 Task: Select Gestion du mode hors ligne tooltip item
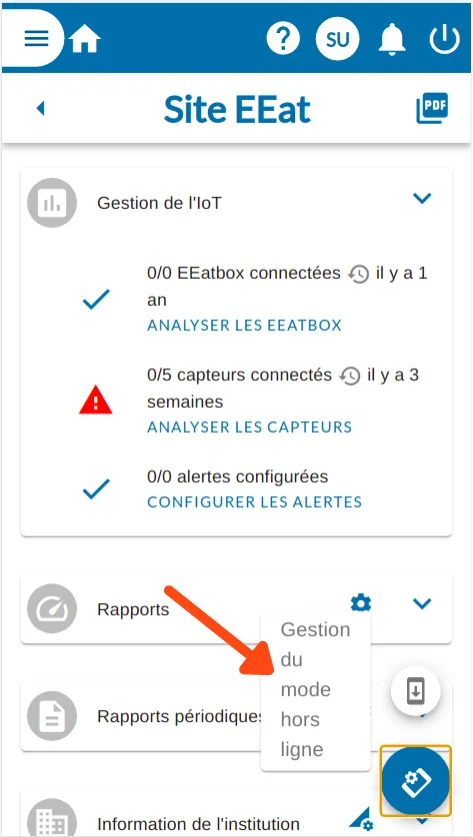coord(316,690)
